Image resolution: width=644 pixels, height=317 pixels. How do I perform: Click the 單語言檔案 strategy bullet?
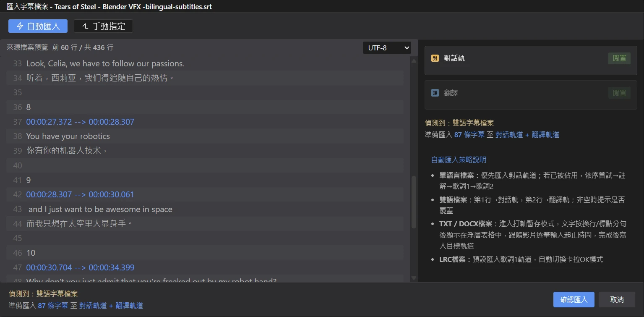[532, 181]
